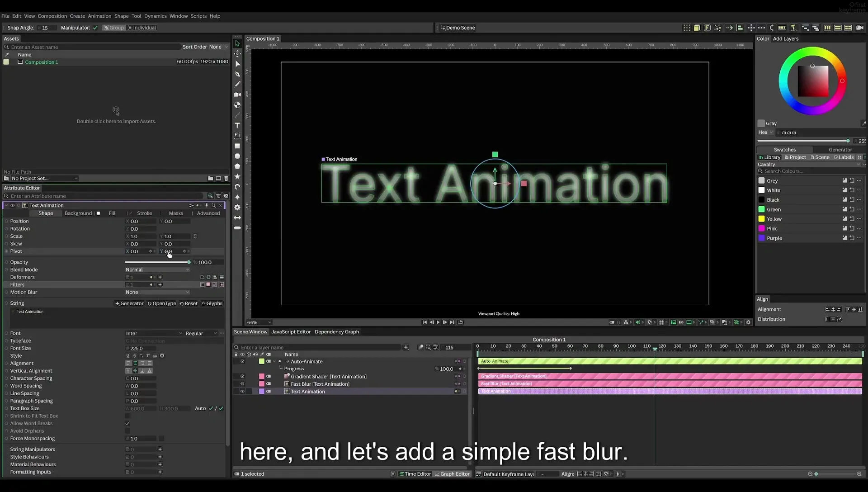Switch to JavaScript Editor tab
868x492 pixels.
291,332
